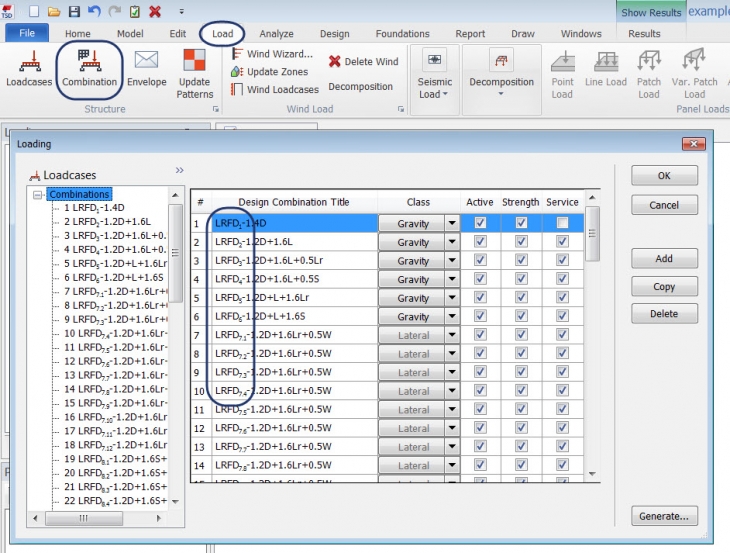Launch the Wind Wizard
The height and width of the screenshot is (553, 730).
coord(271,54)
